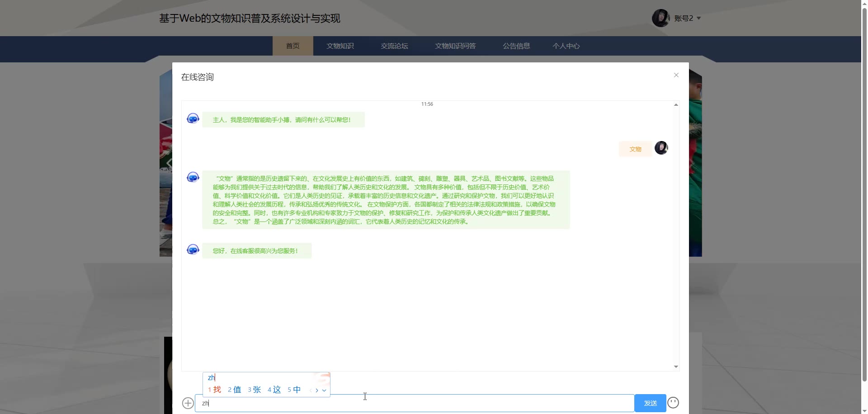Viewport: 868px width, 414px height.
Task: Close the 在线咨询 dialog
Action: pyautogui.click(x=676, y=75)
